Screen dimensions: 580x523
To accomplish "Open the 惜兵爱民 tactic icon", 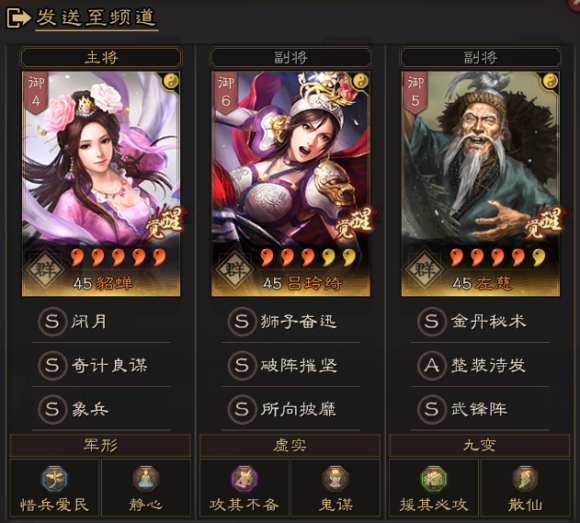I will click(x=55, y=479).
